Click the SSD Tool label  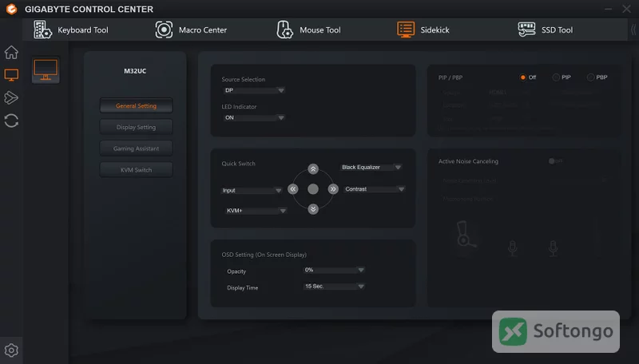pos(557,30)
